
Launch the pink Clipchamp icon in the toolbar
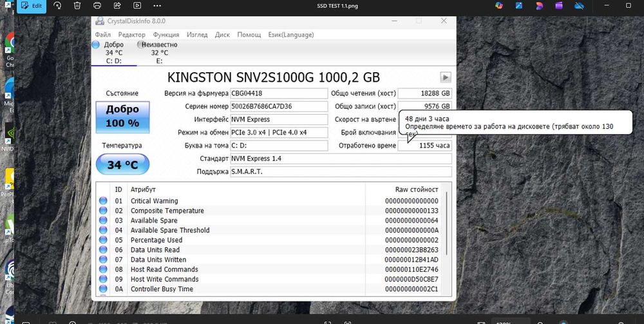click(539, 6)
